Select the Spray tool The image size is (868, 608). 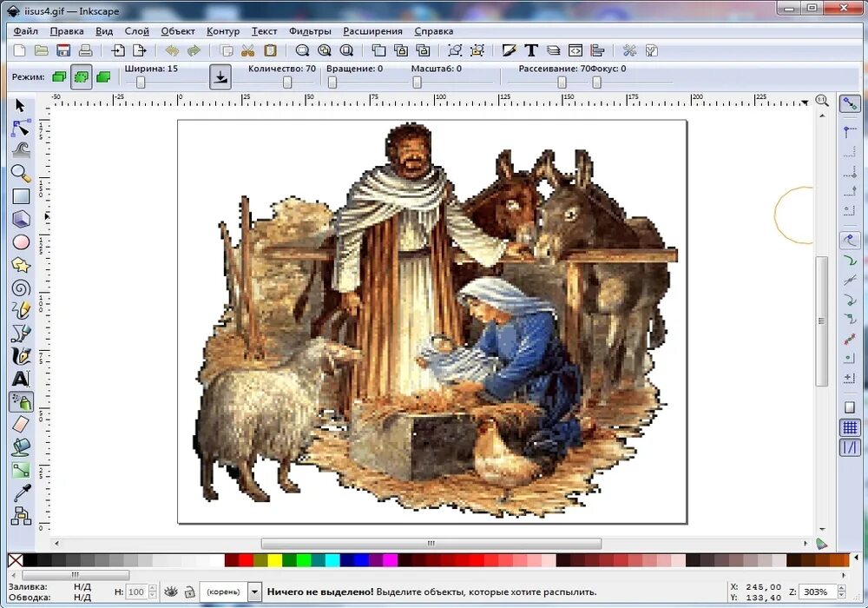click(x=21, y=401)
